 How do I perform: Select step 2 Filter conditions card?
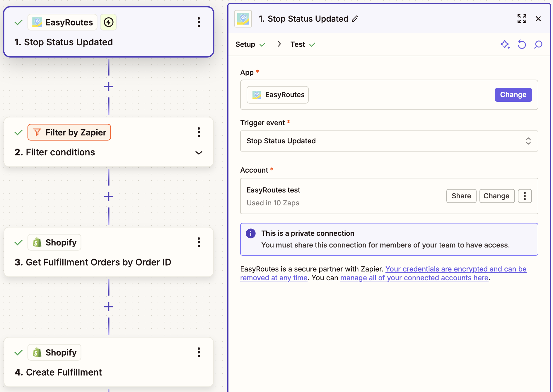pos(109,142)
